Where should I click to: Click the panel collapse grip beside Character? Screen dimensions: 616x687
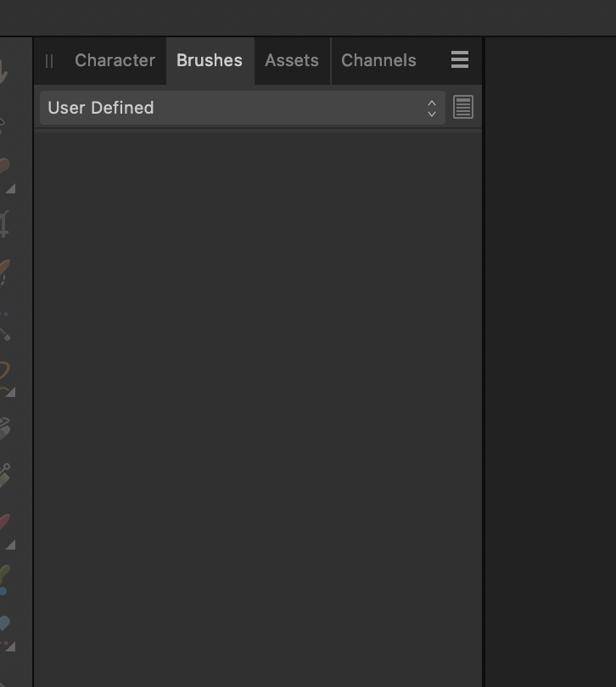[49, 61]
